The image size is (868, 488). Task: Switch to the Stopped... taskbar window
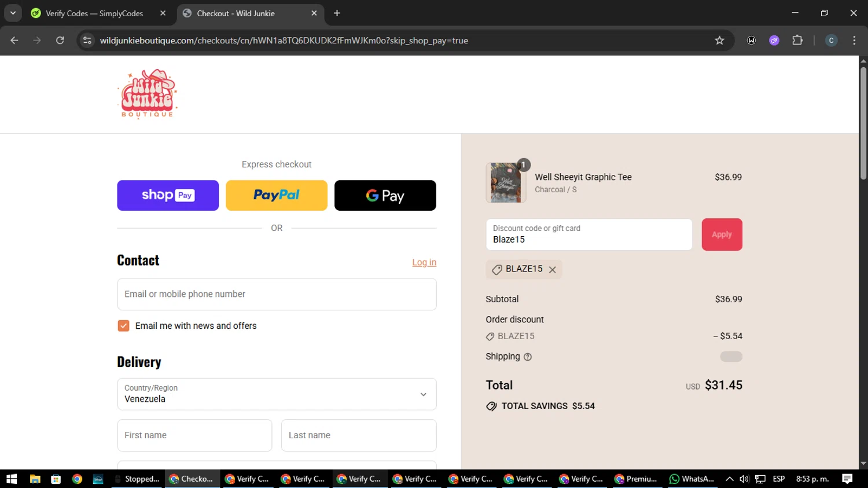coord(136,479)
